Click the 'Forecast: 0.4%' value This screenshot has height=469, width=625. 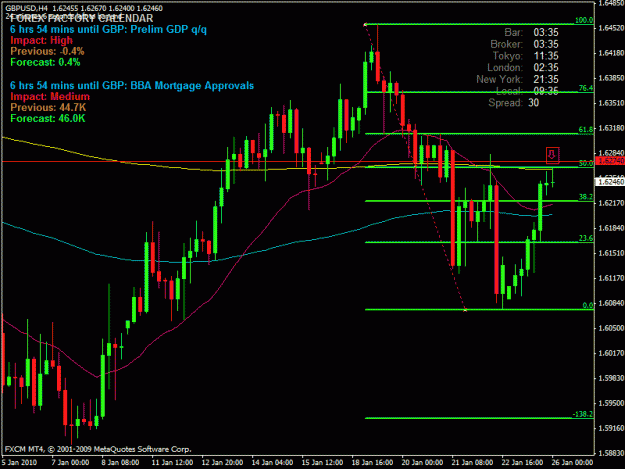click(x=45, y=63)
